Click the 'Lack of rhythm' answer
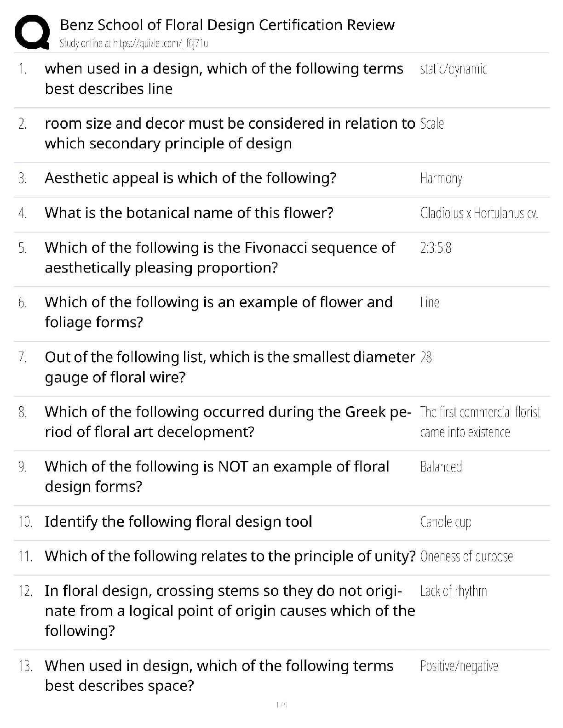The image size is (563, 728). coord(454,591)
